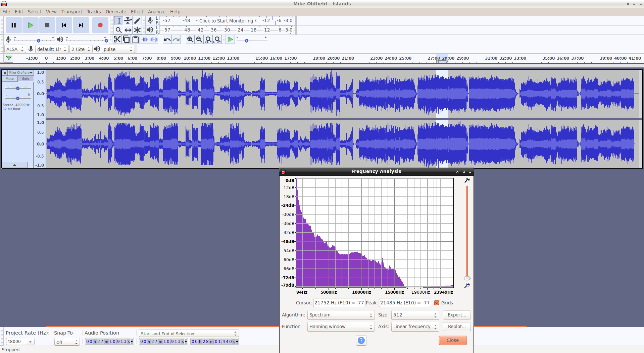Skip to end of track

[x=81, y=25]
